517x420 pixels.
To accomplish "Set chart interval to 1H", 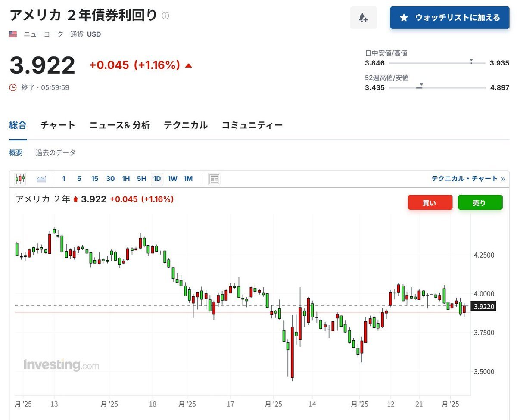I will point(126,179).
